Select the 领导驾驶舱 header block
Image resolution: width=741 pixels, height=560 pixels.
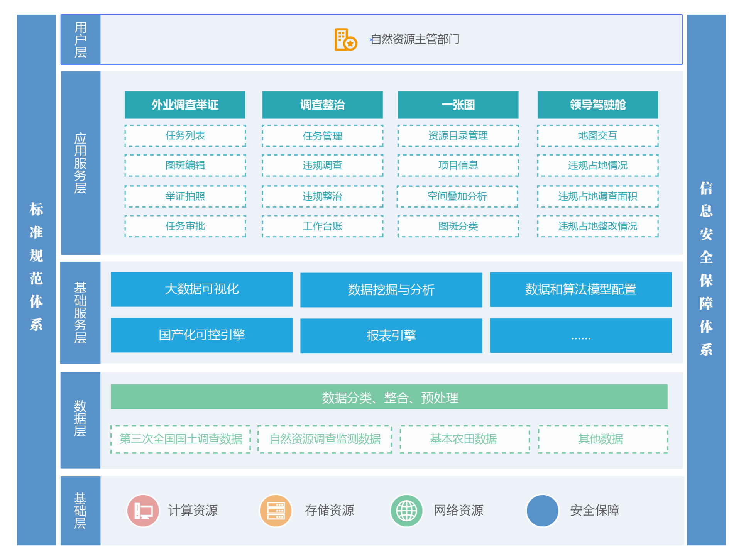pyautogui.click(x=597, y=105)
